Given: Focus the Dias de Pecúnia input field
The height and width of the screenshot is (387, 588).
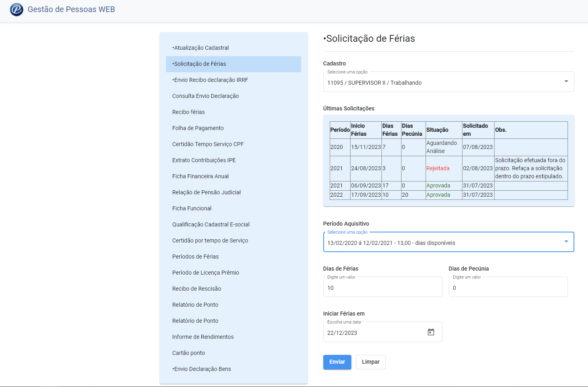Looking at the screenshot, I should pos(508,287).
